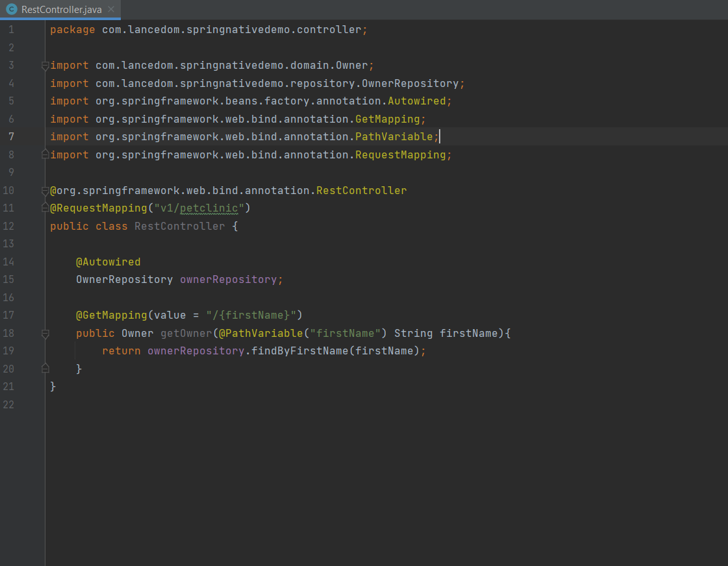Click the "/{firstName}" string on line 17

tap(251, 315)
